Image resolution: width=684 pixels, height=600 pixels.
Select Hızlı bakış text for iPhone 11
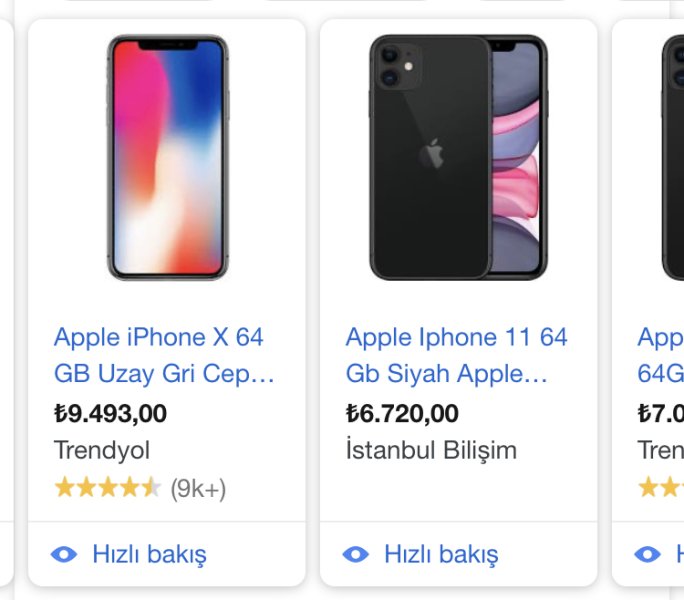pos(441,554)
